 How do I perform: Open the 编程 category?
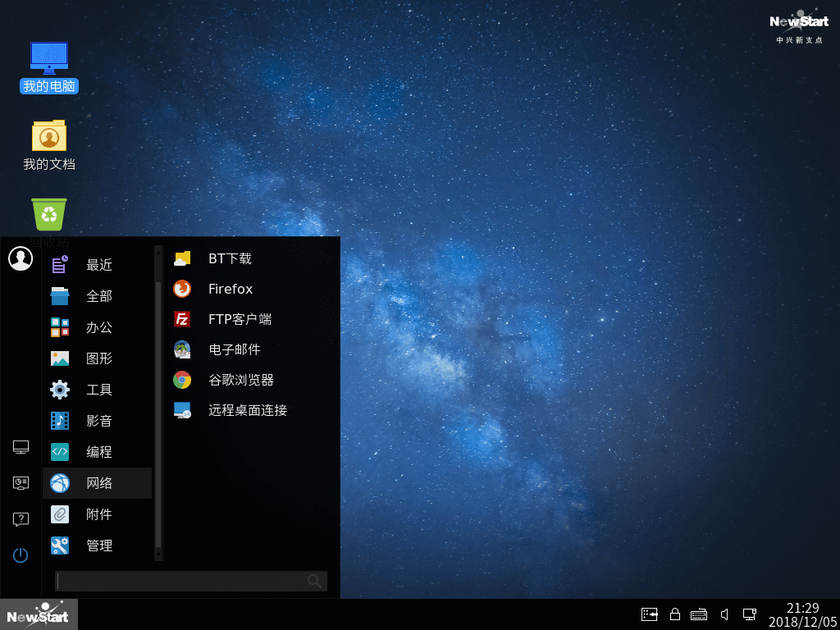(x=97, y=452)
